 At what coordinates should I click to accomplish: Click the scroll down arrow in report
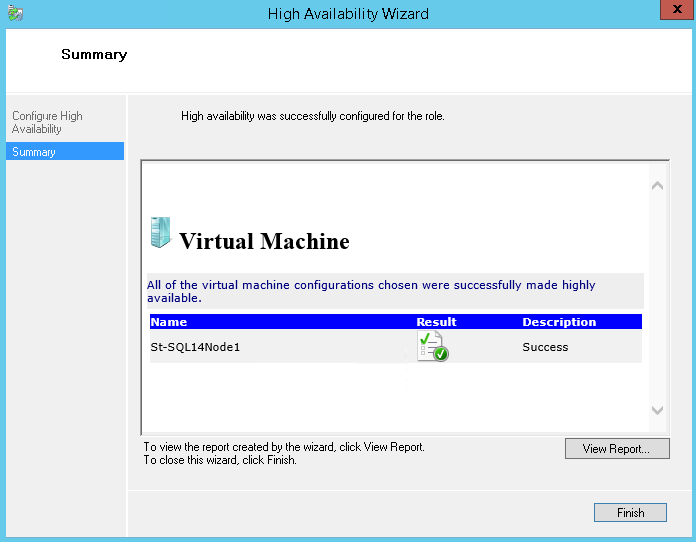point(657,410)
